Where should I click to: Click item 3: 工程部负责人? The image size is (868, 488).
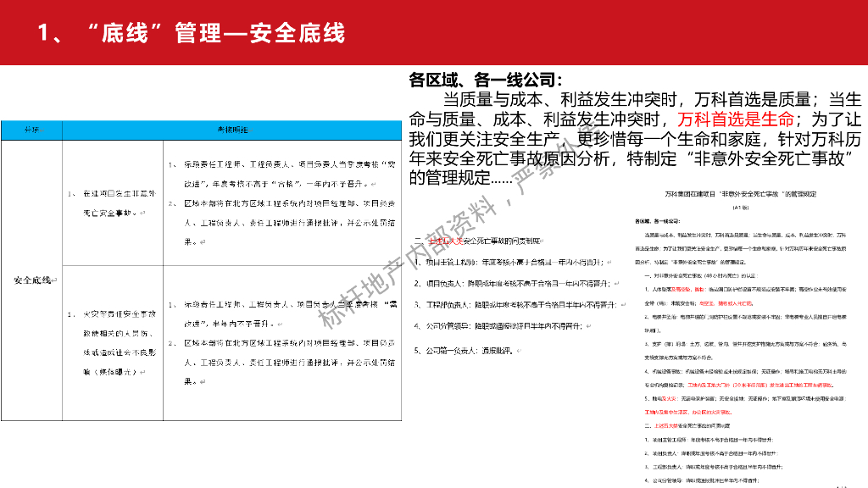coord(520,305)
